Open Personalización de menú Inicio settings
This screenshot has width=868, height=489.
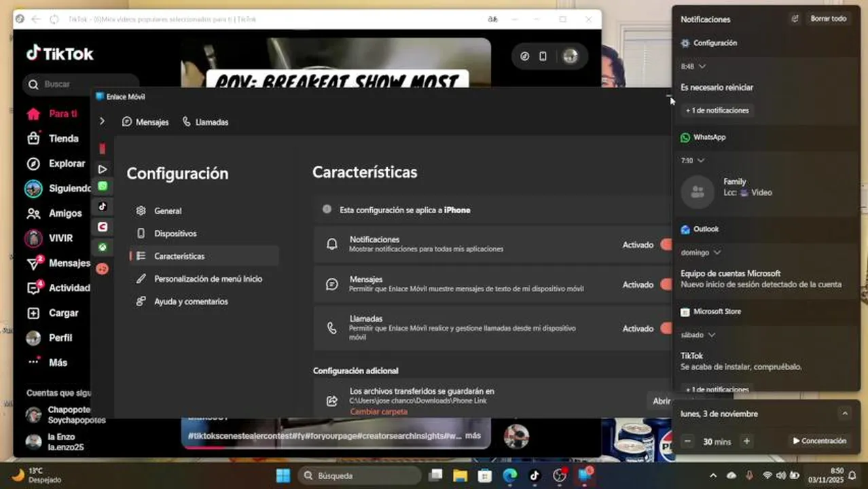pos(204,278)
